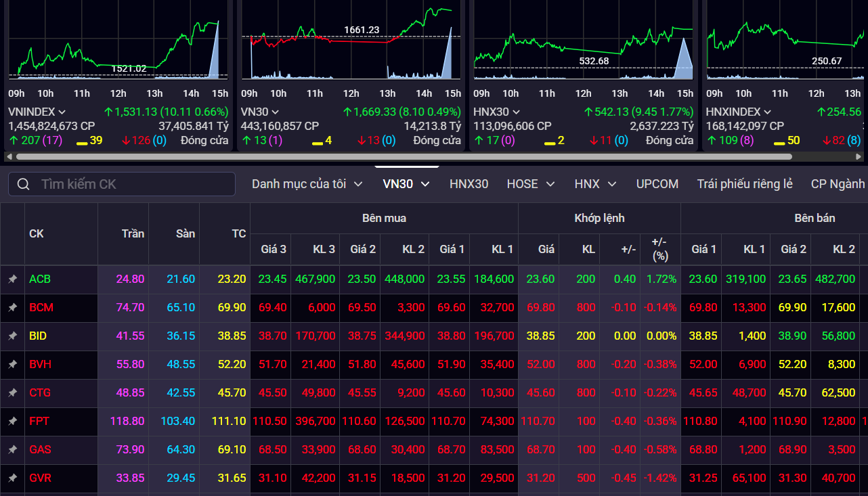This screenshot has width=868, height=496.
Task: Select the pin icon next to GAS
Action: (x=12, y=449)
